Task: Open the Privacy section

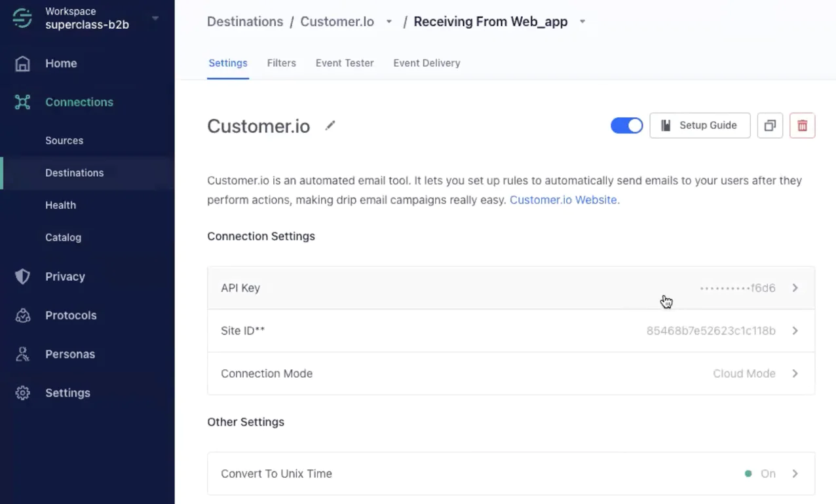Action: [x=65, y=276]
